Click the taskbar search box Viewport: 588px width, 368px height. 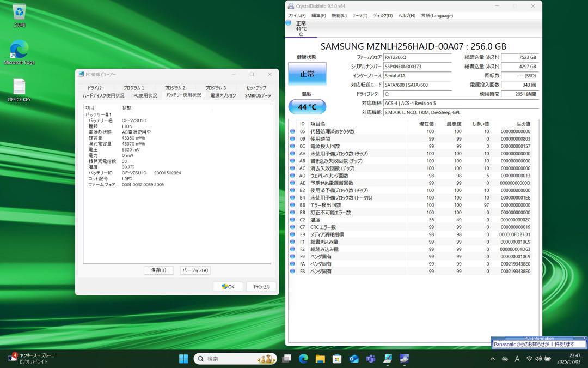pos(236,359)
